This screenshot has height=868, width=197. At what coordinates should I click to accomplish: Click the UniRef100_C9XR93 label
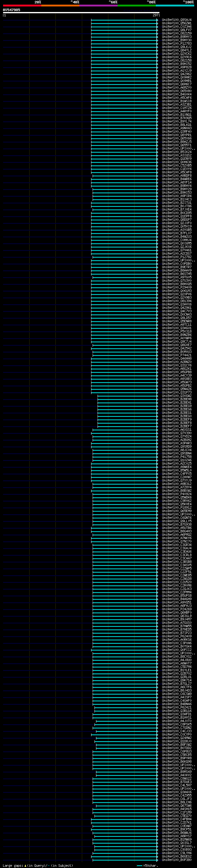pos(176,850)
